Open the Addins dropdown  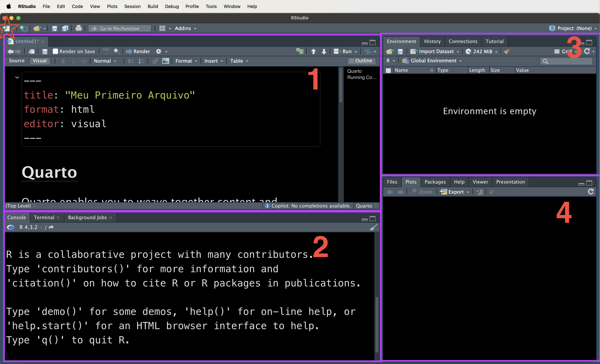[185, 28]
